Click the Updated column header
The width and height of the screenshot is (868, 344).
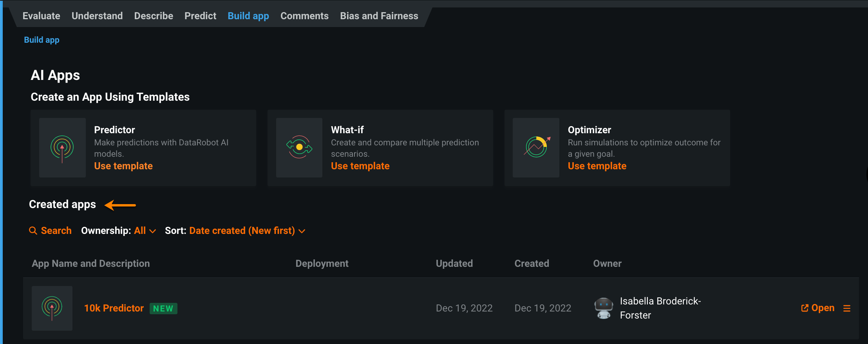click(x=454, y=264)
